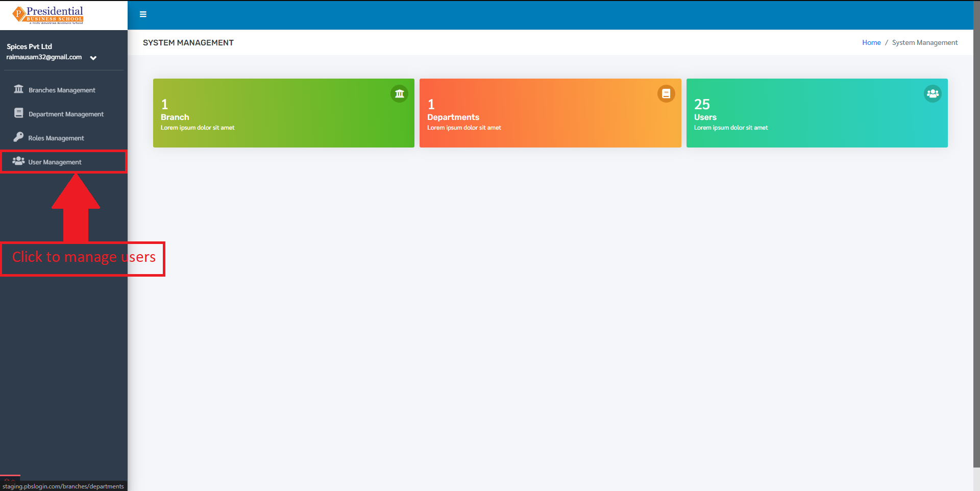Click Lorem ipsum text on Users card
This screenshot has height=491, width=980.
point(731,128)
